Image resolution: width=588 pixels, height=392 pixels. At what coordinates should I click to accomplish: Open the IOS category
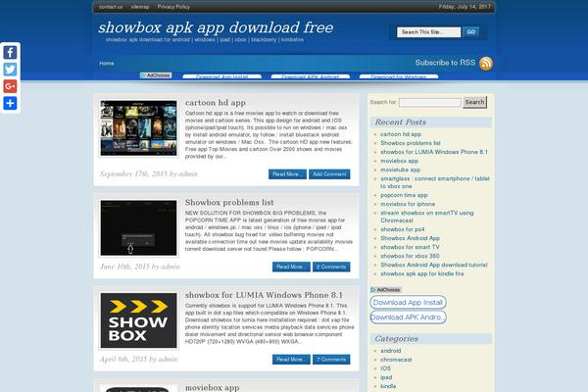coord(385,368)
